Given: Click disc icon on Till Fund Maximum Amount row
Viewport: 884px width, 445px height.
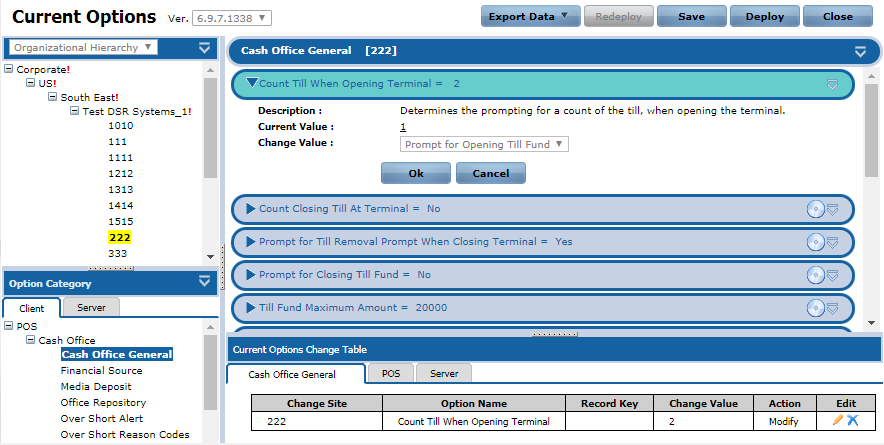Looking at the screenshot, I should pyautogui.click(x=816, y=308).
